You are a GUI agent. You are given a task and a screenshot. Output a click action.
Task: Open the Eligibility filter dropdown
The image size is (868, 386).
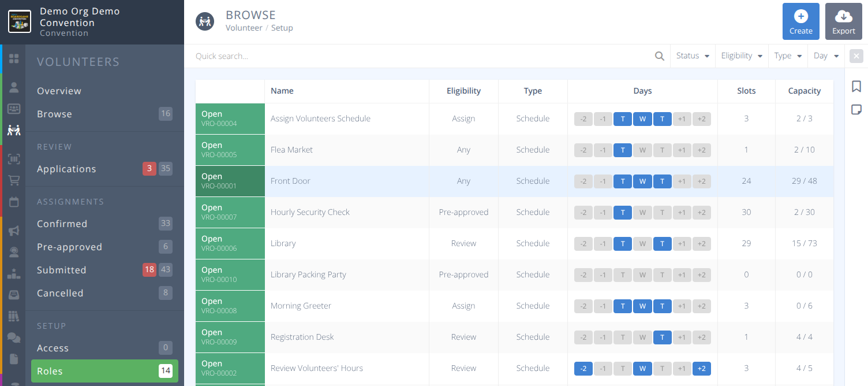[x=742, y=56]
